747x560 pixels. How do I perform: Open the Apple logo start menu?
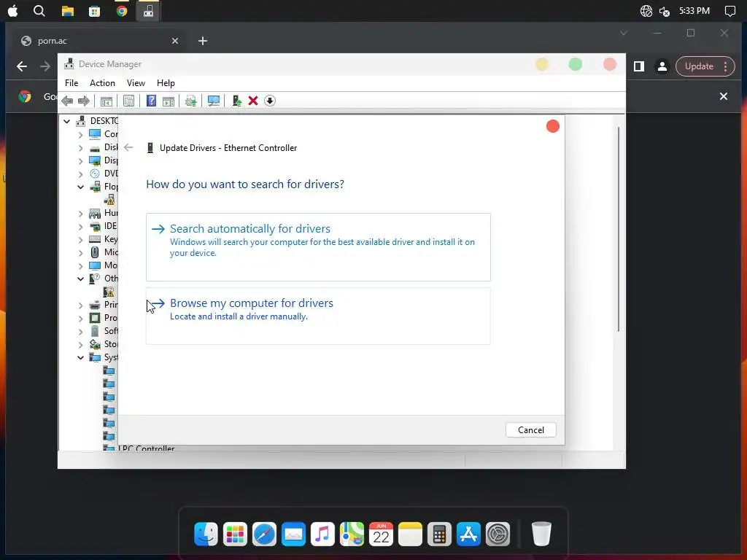click(x=13, y=10)
